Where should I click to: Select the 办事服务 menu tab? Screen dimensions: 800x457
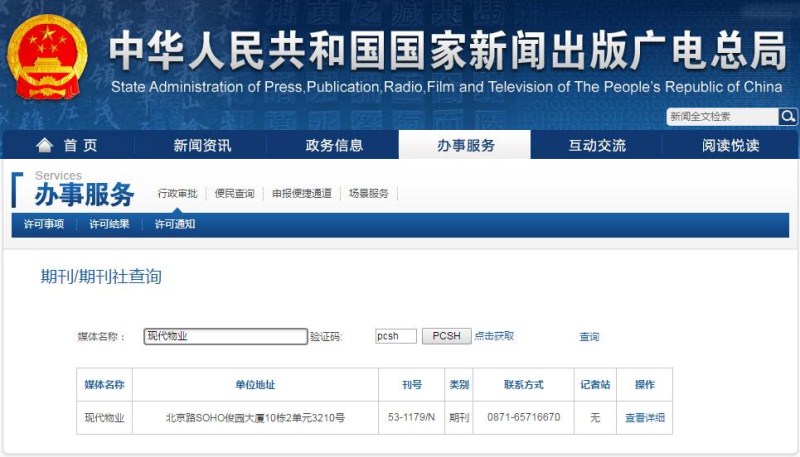point(465,145)
